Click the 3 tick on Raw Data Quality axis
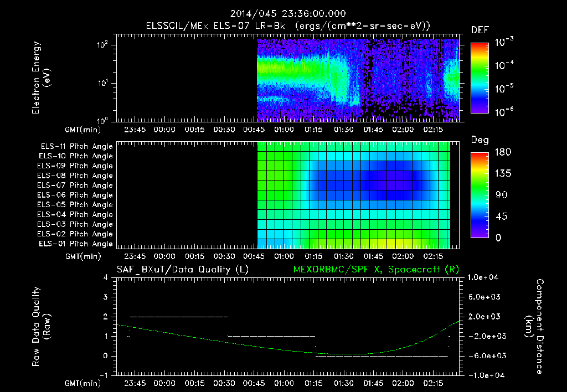Viewport: 567px width, 392px height. (x=106, y=297)
